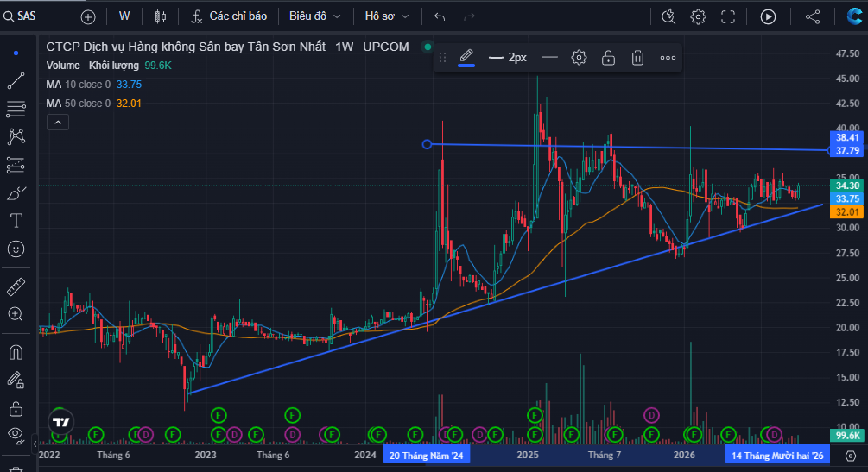Click the 38.41 price axis label
The height and width of the screenshot is (472, 868).
[847, 137]
